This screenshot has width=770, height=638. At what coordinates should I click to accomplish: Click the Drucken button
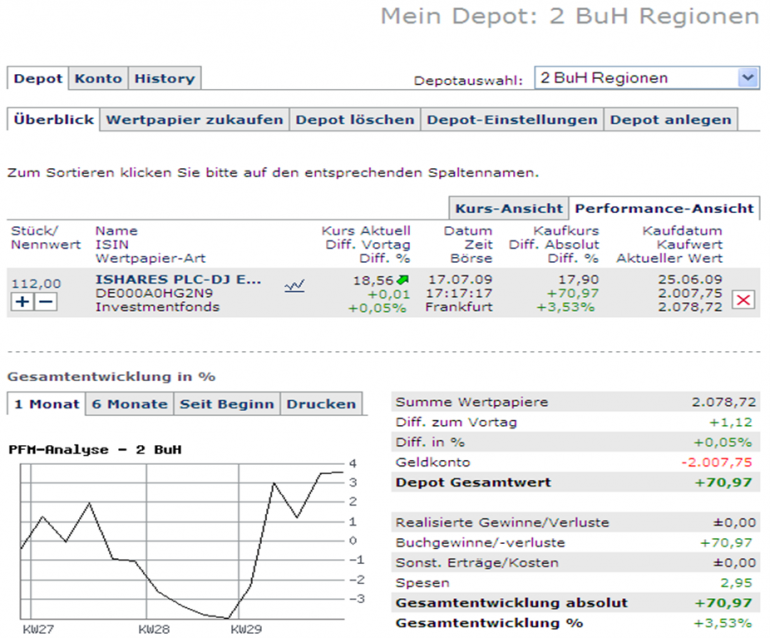[321, 404]
